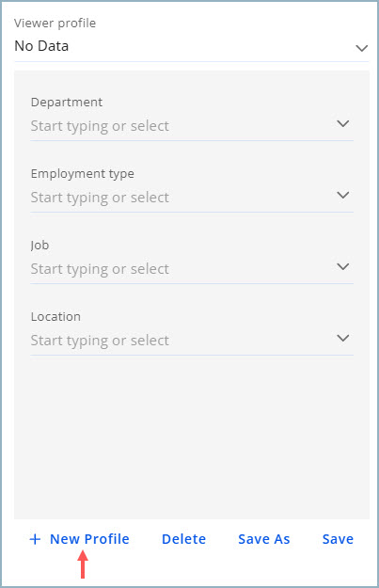Expand the Viewer profile chevron arrow
The height and width of the screenshot is (588, 379).
pos(361,48)
